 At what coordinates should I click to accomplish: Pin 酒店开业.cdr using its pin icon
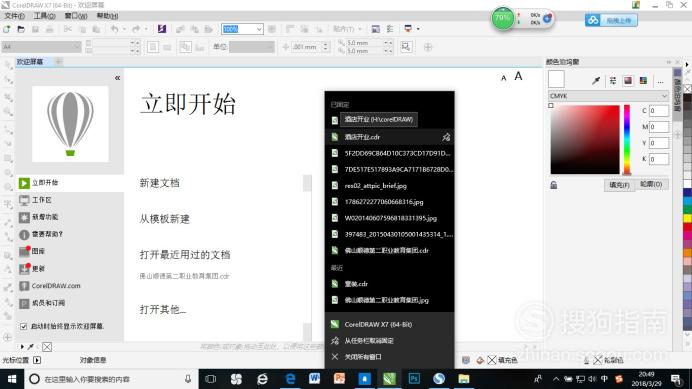point(446,137)
